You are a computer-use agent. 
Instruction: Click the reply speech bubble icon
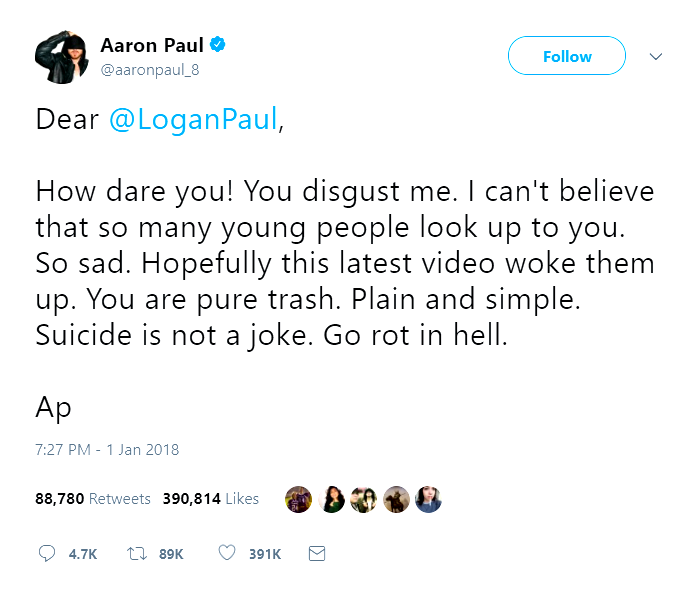point(46,553)
